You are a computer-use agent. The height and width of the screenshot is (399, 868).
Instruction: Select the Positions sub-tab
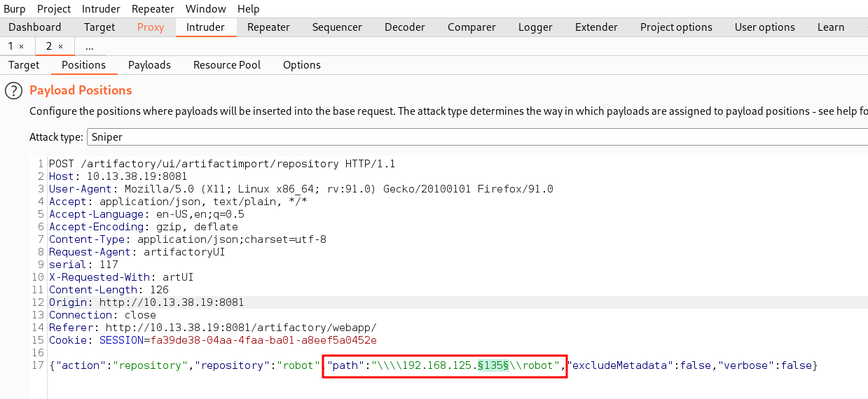[x=83, y=64]
